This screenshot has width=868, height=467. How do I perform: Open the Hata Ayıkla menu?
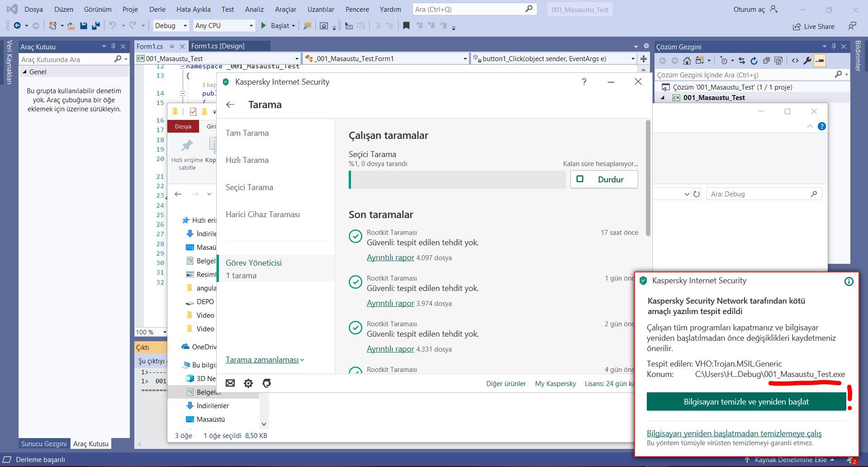point(193,9)
